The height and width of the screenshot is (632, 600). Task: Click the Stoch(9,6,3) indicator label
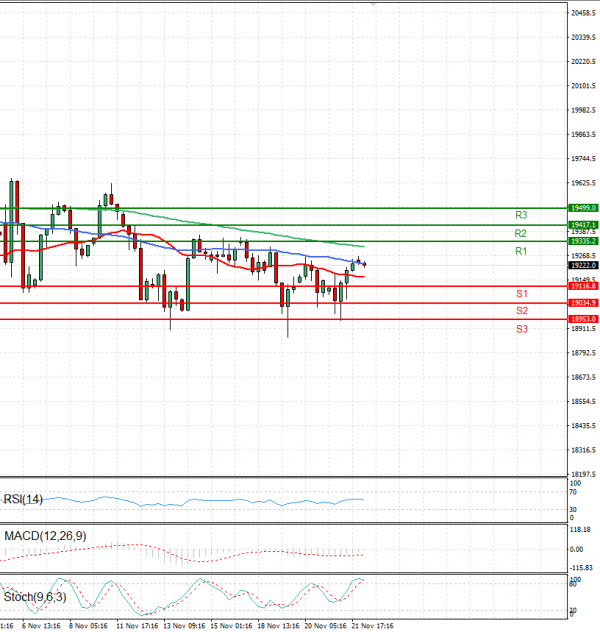click(x=35, y=597)
